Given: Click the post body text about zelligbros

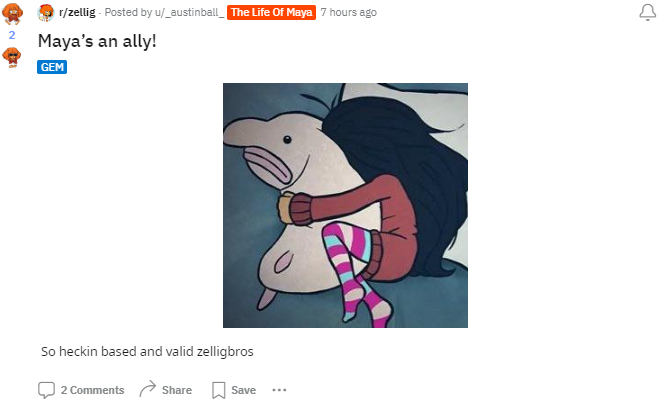Looking at the screenshot, I should (x=147, y=352).
